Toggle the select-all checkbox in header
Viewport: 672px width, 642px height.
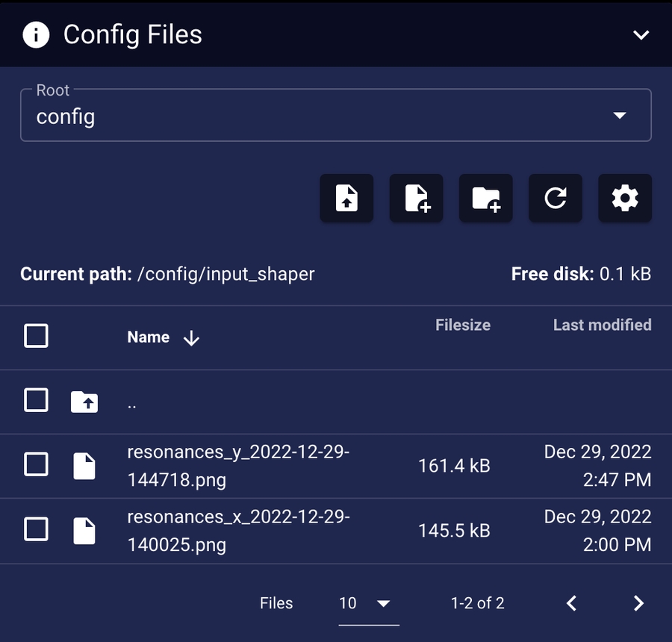[x=37, y=336]
